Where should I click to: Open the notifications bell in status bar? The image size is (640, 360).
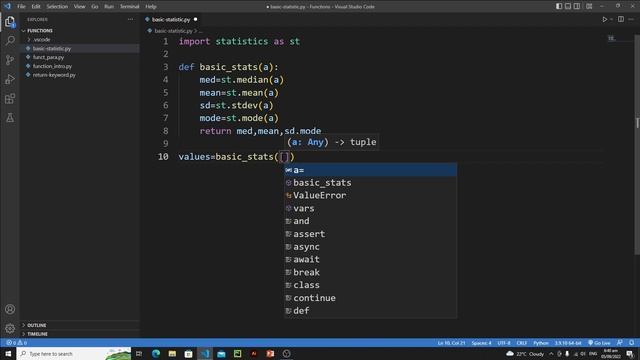tap(631, 343)
